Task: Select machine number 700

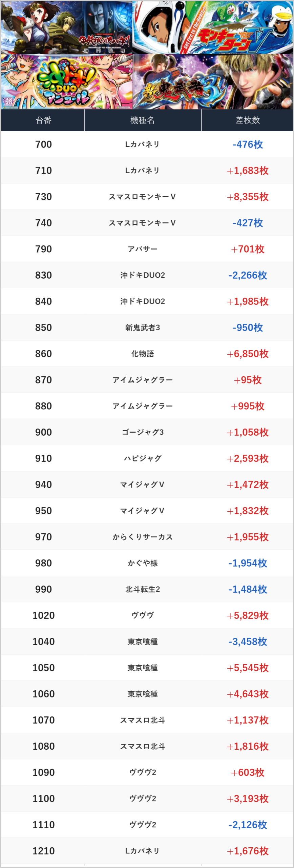Action: 43,144
